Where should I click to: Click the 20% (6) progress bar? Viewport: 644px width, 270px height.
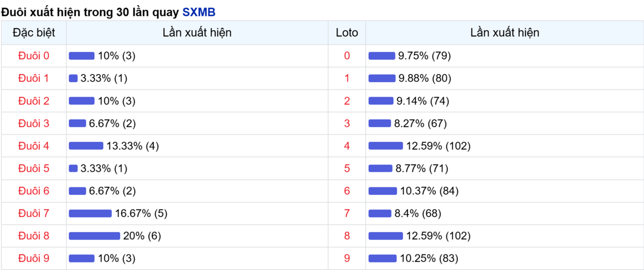(94, 236)
